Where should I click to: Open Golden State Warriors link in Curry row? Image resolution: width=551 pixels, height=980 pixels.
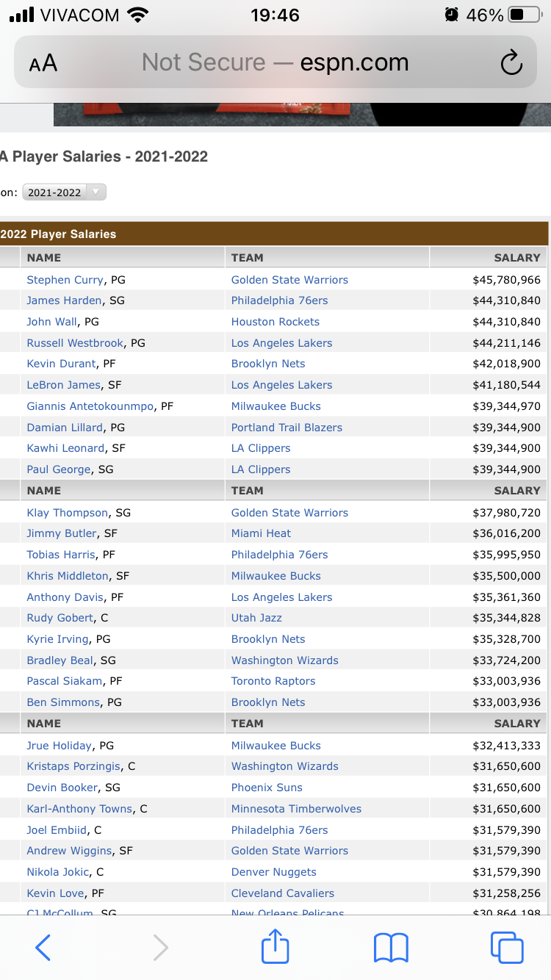point(289,280)
